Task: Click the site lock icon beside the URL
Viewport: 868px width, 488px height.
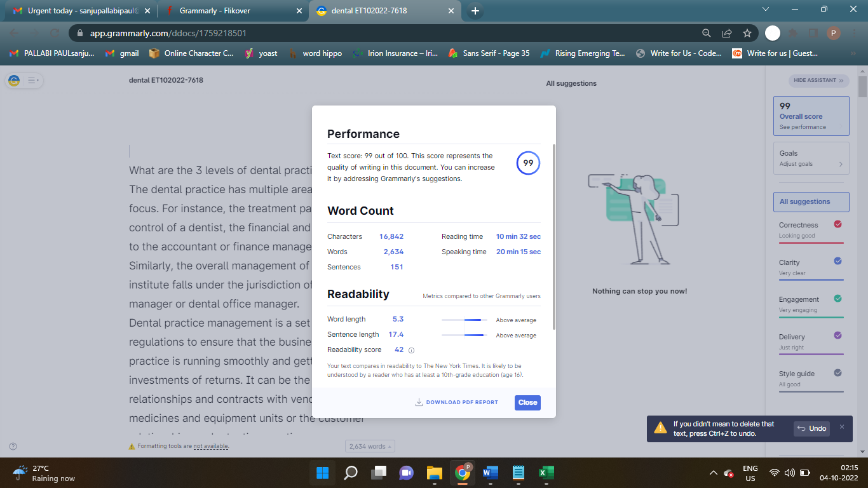Action: 80,33
